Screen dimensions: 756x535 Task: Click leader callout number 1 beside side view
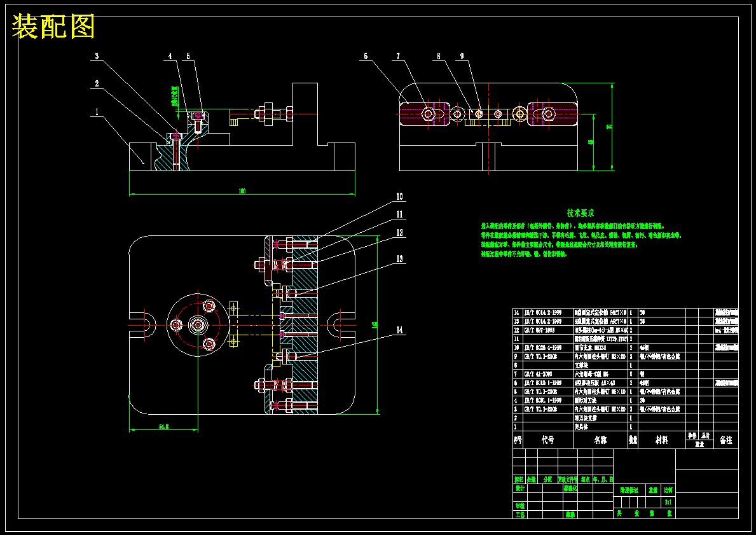click(x=97, y=112)
